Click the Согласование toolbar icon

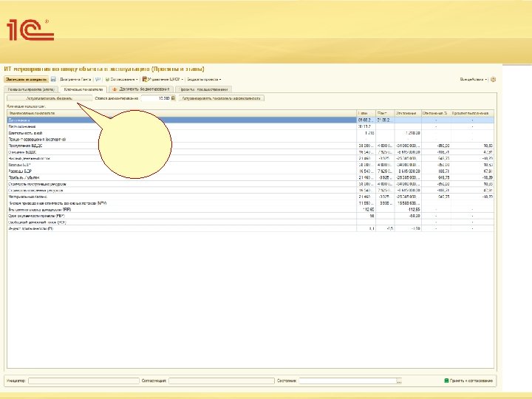(x=108, y=78)
